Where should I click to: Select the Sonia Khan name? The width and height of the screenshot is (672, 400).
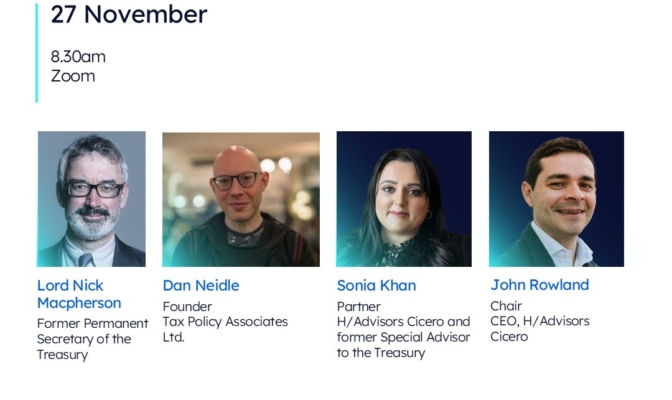pyautogui.click(x=378, y=286)
